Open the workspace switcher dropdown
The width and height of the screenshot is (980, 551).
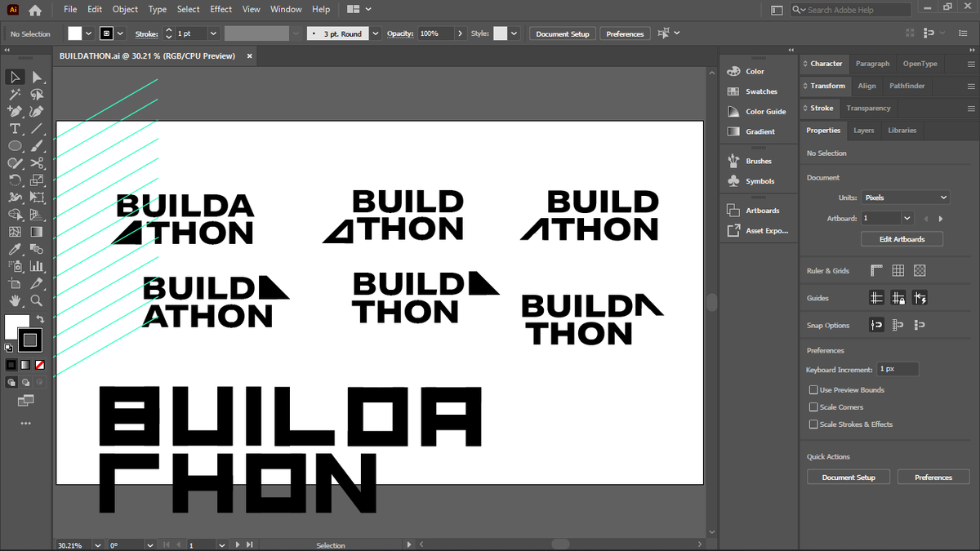[x=358, y=10]
